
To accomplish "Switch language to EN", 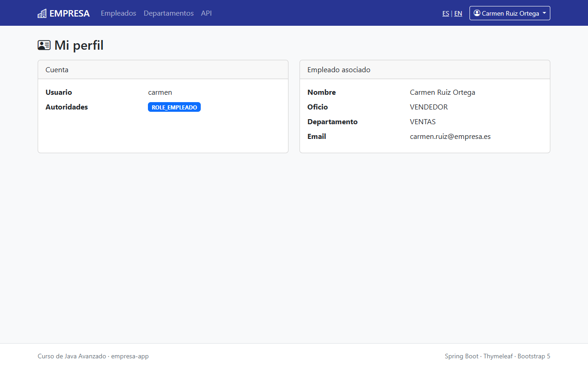I will tap(458, 13).
